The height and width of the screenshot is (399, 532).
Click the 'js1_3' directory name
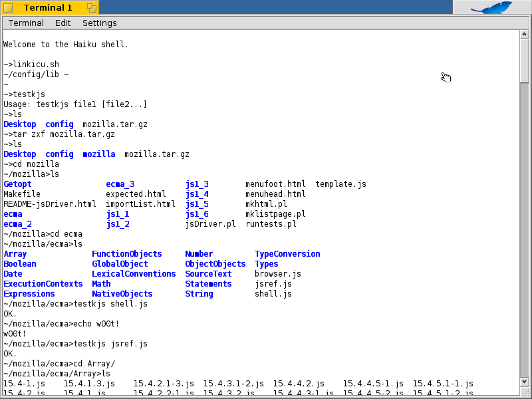[x=197, y=184]
